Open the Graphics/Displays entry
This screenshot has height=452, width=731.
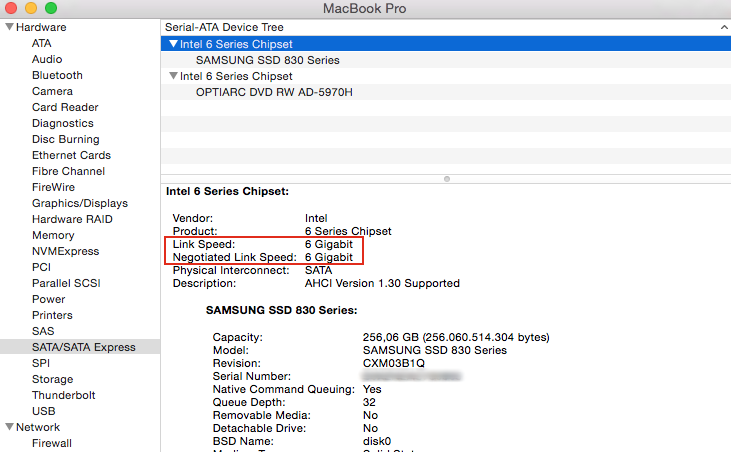click(x=80, y=203)
